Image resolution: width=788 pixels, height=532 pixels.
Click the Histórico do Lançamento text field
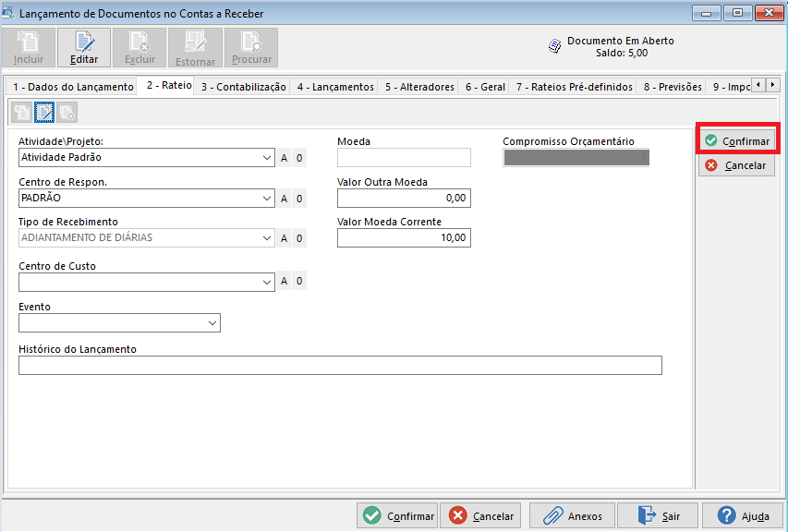(340, 365)
